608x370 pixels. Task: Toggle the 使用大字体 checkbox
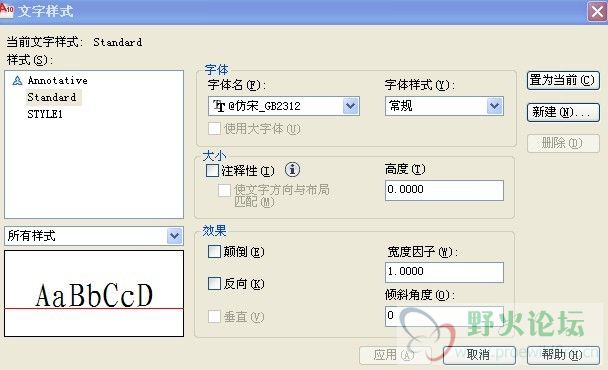click(x=214, y=128)
